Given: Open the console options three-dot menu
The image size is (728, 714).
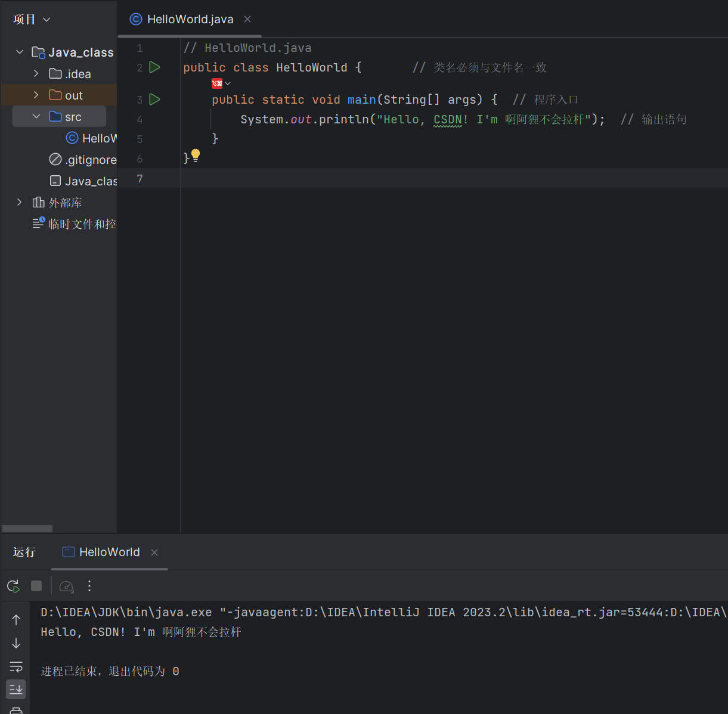Looking at the screenshot, I should point(89,586).
